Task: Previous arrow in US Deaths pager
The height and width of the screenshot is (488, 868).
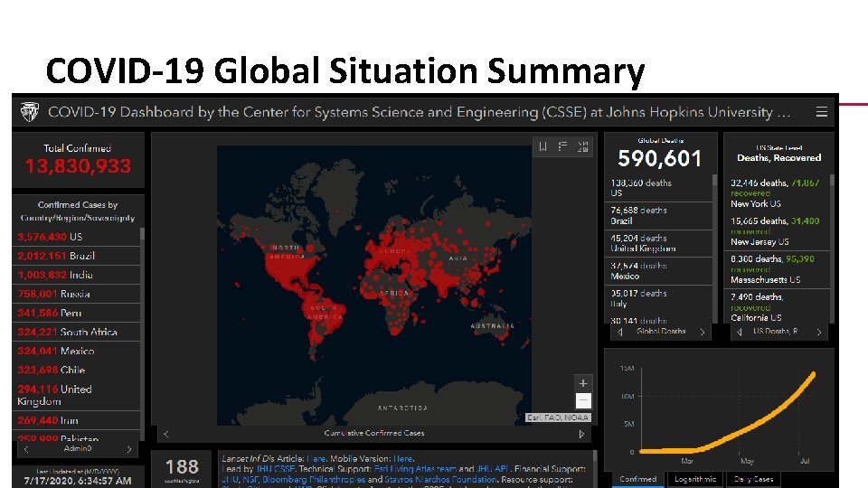Action: click(x=739, y=332)
